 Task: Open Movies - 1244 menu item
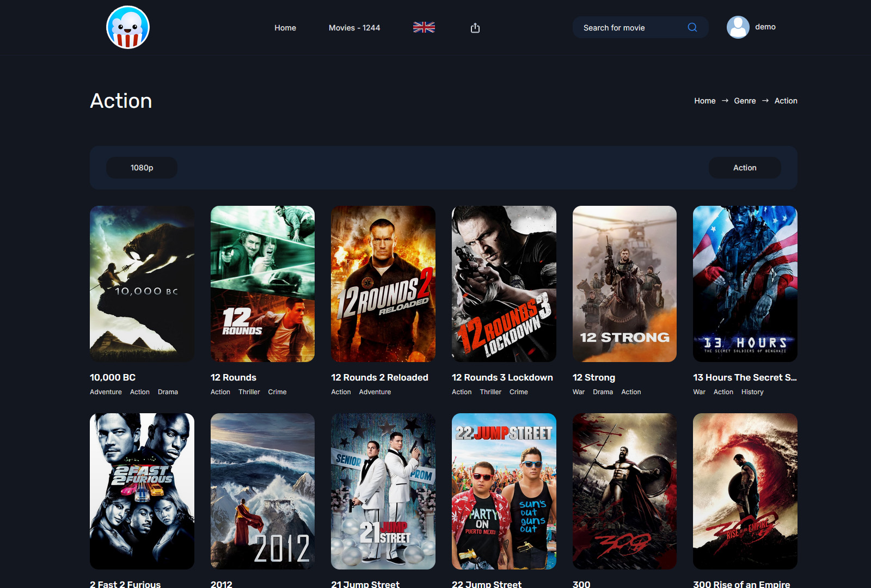click(x=354, y=28)
